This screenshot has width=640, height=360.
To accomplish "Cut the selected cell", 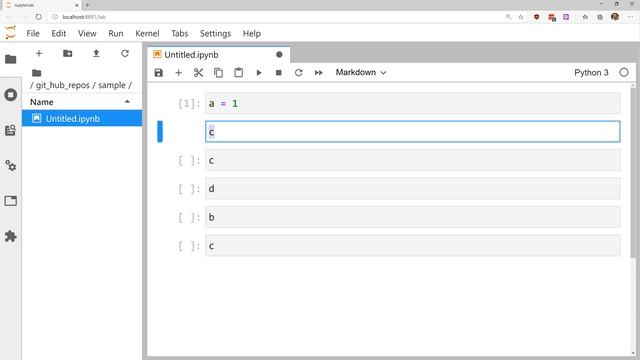I will tap(198, 73).
